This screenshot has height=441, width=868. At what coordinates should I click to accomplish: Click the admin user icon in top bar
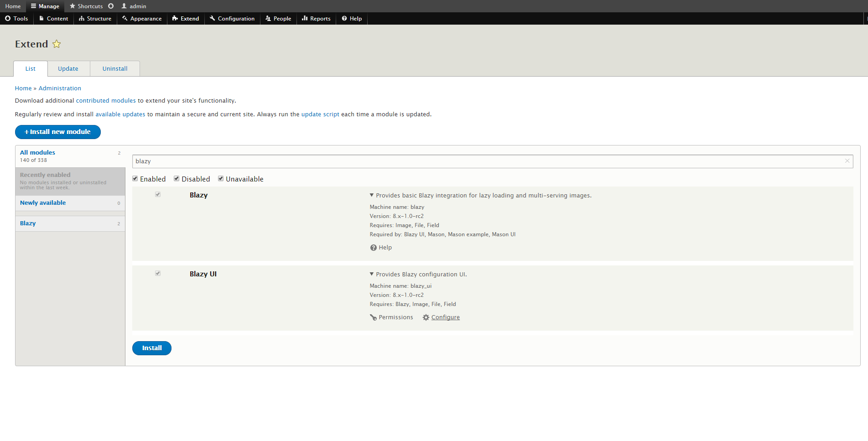tap(124, 6)
